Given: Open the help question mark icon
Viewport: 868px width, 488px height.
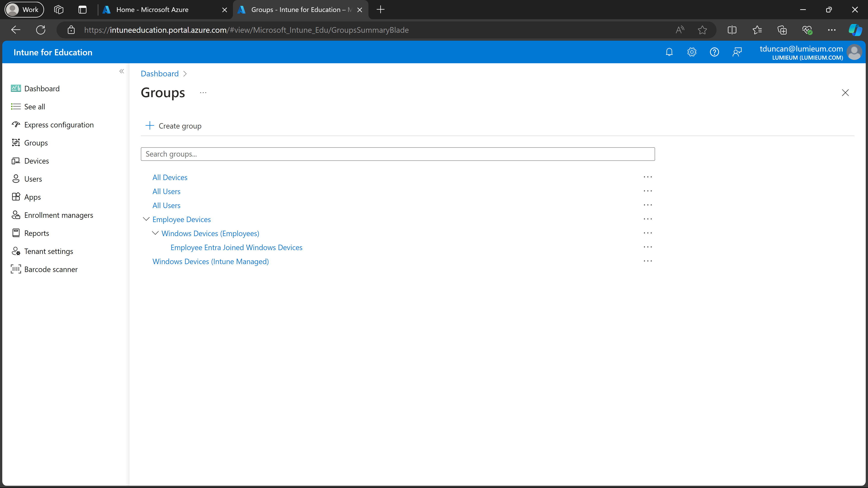Looking at the screenshot, I should [x=714, y=52].
